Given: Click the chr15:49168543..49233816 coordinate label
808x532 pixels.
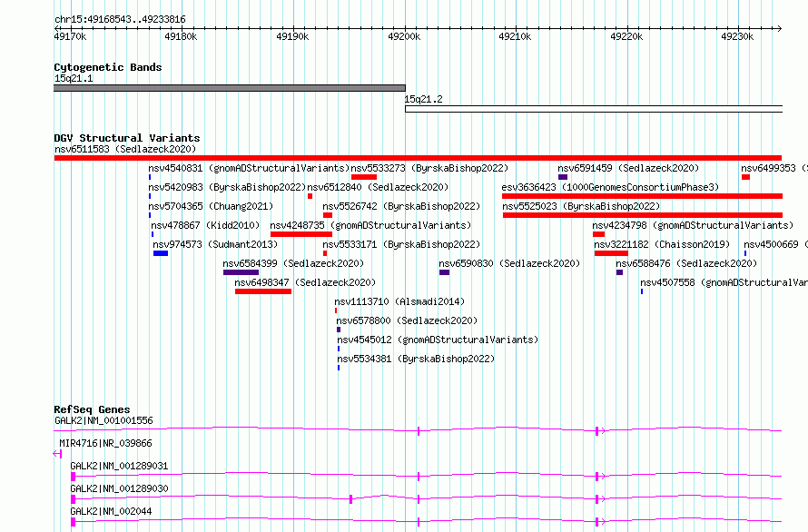Looking at the screenshot, I should (x=120, y=19).
